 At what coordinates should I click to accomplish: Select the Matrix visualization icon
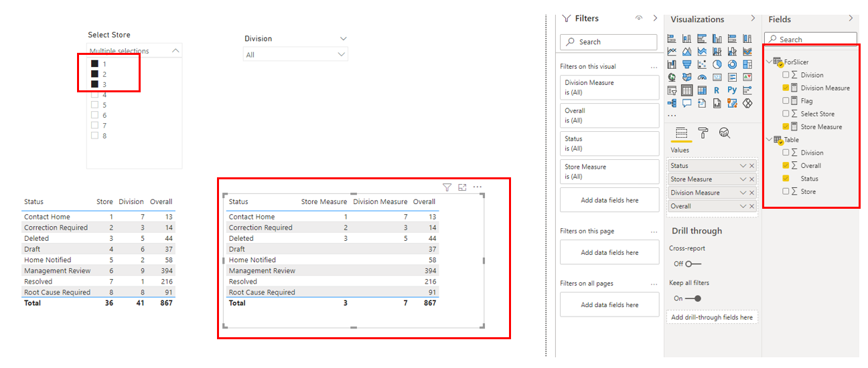tap(702, 90)
